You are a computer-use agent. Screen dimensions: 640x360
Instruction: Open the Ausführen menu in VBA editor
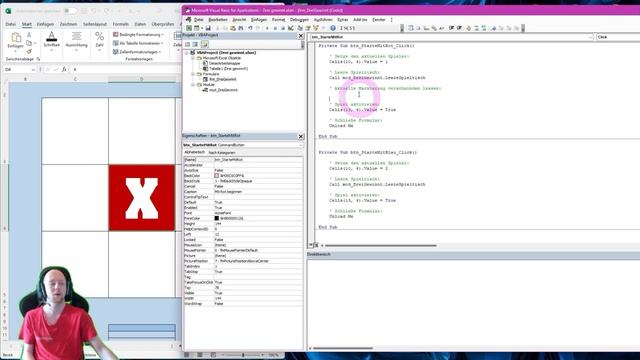click(323, 20)
